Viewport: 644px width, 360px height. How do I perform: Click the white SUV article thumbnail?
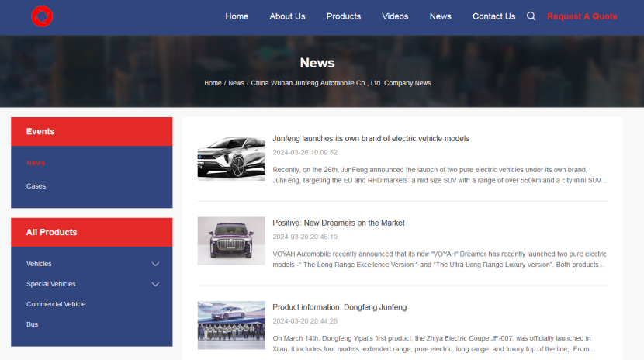[231, 157]
